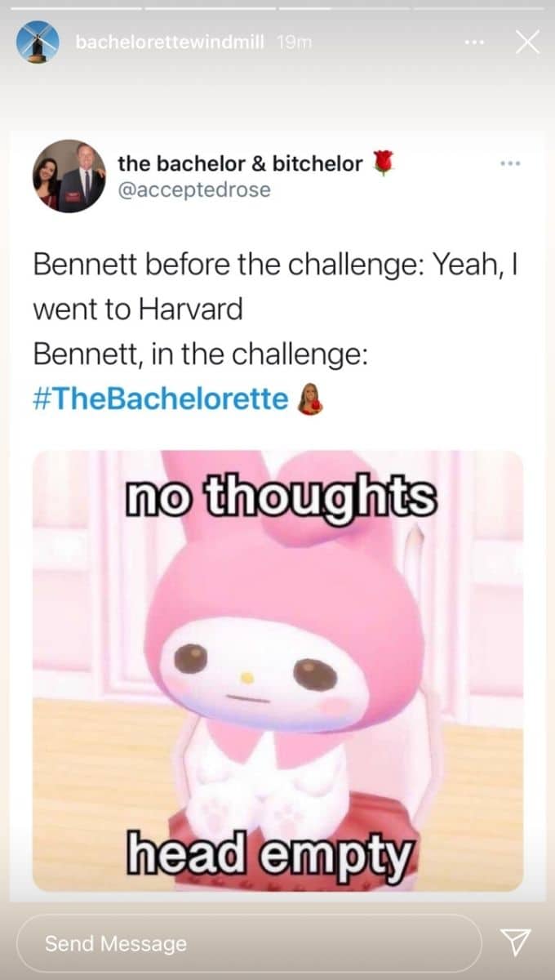Viewport: 555px width, 980px height.
Task: Tap the third story progress segment
Action: pyautogui.click(x=344, y=9)
